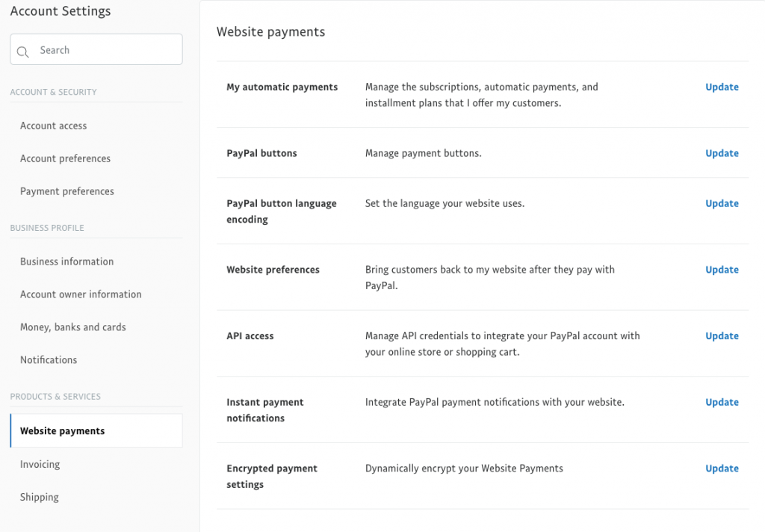Update Instant payment notifications

(722, 402)
